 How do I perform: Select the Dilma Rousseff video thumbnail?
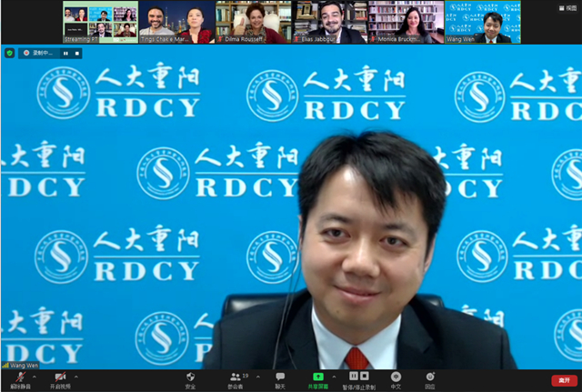tap(253, 22)
